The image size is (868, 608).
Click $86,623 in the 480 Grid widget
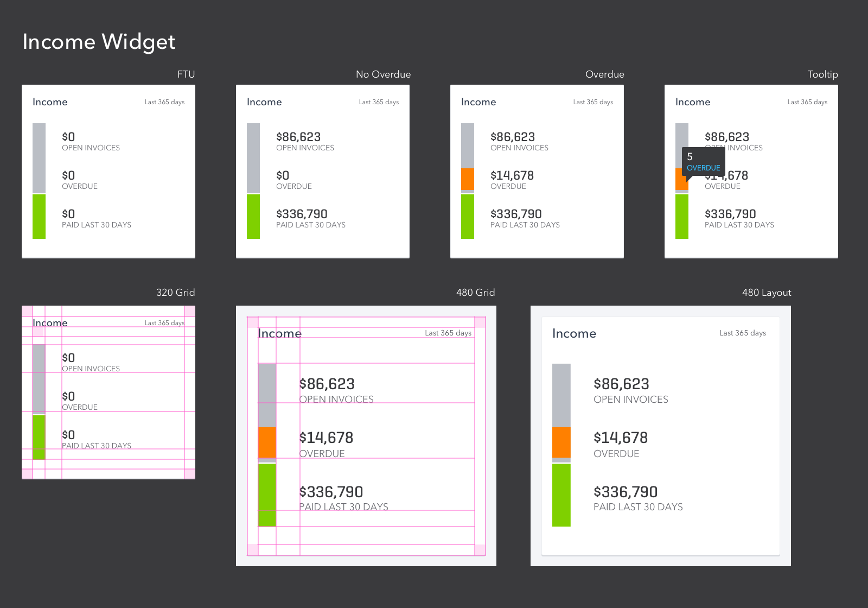327,384
